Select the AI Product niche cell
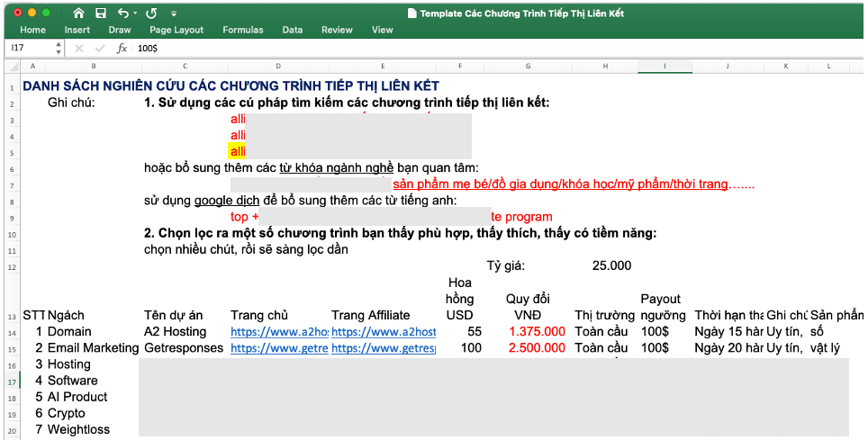The width and height of the screenshot is (868, 440). tap(77, 398)
